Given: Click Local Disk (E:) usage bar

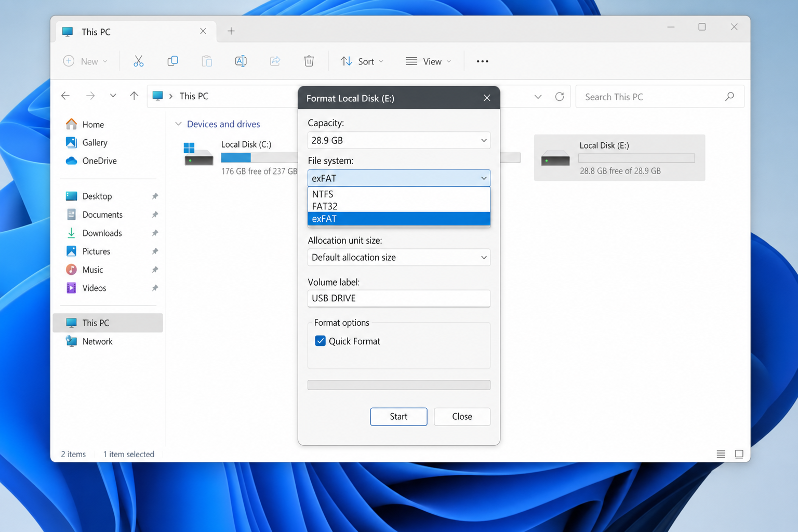Looking at the screenshot, I should pyautogui.click(x=636, y=158).
